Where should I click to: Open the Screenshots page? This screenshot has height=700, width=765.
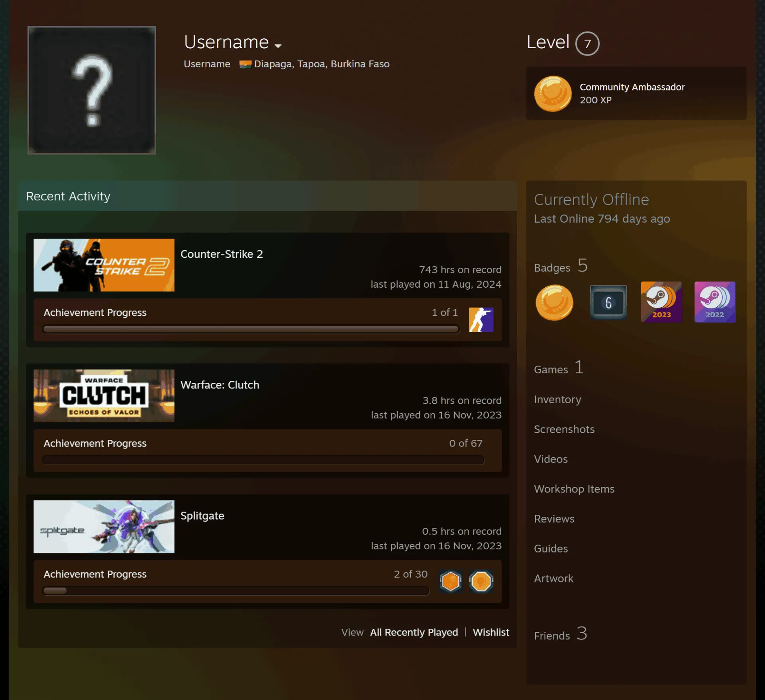564,429
